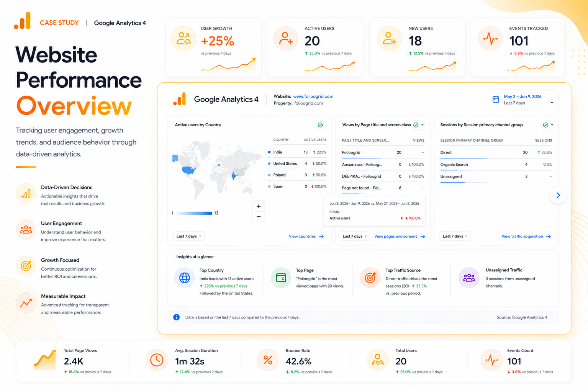Click the Total Users person icon
The width and height of the screenshot is (588, 392).
378,360
